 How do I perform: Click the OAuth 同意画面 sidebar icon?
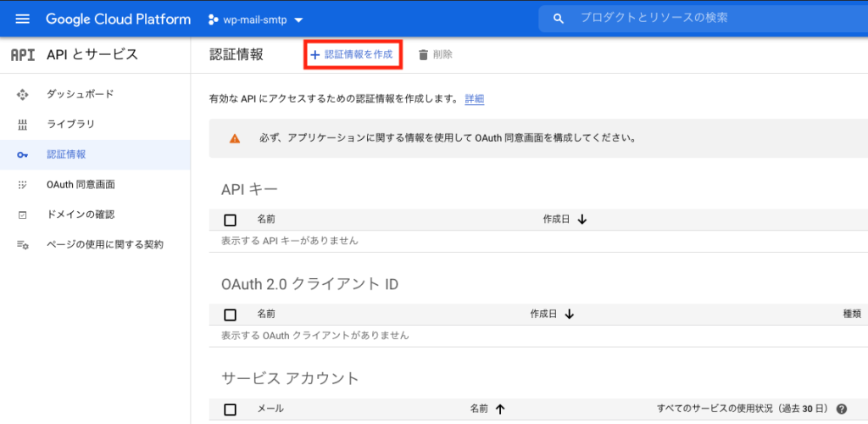23,185
